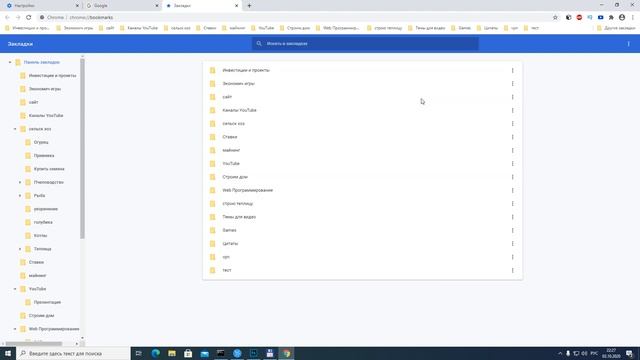Image resolution: width=640 pixels, height=360 pixels.
Task: Open Microsoft Edge from the taskbar
Action: click(x=156, y=353)
